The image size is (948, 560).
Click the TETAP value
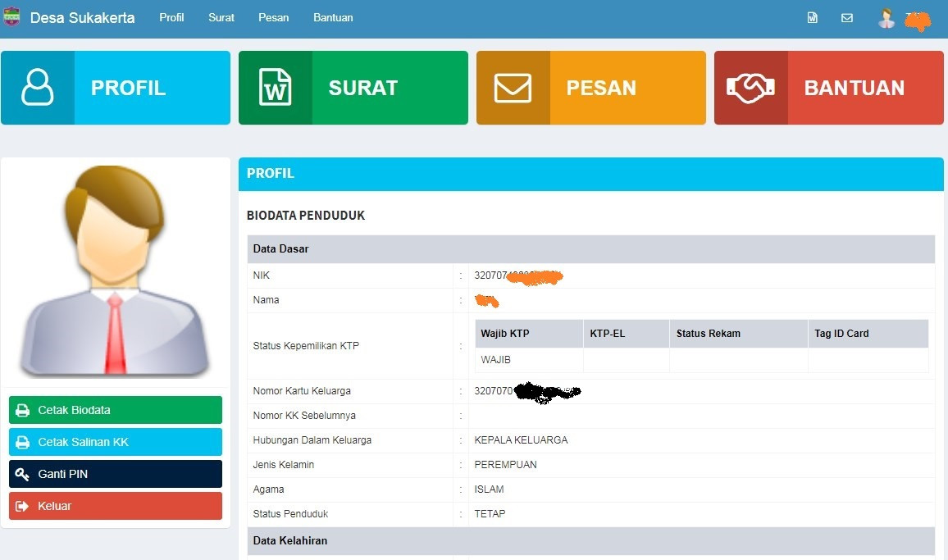[x=490, y=514]
